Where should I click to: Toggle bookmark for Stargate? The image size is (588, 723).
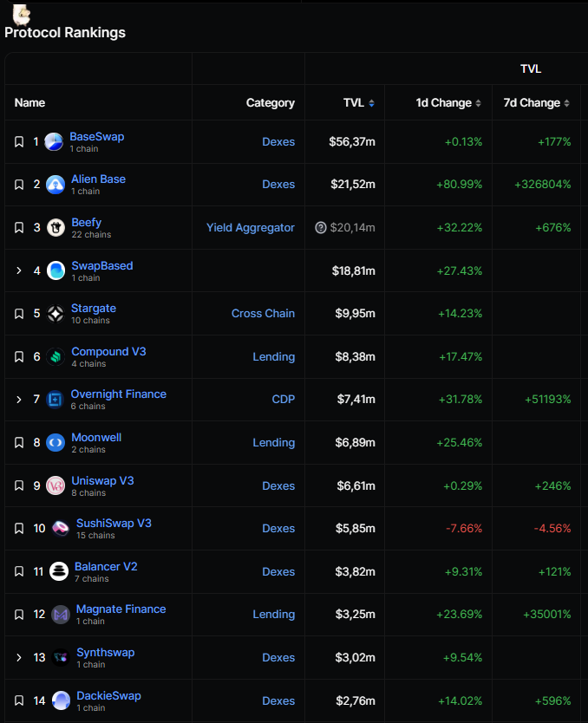click(19, 314)
